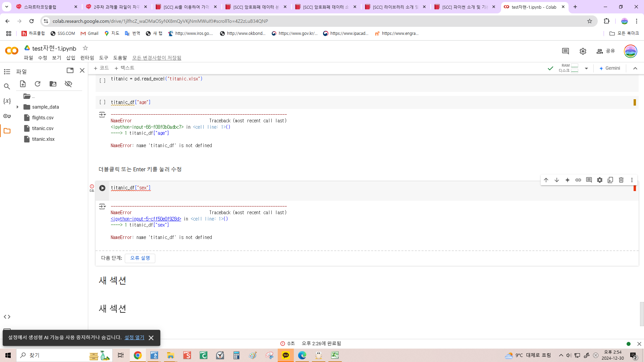Viewport: 644px width, 362px height.
Task: Open the table of contents sidebar icon
Action: 7,72
